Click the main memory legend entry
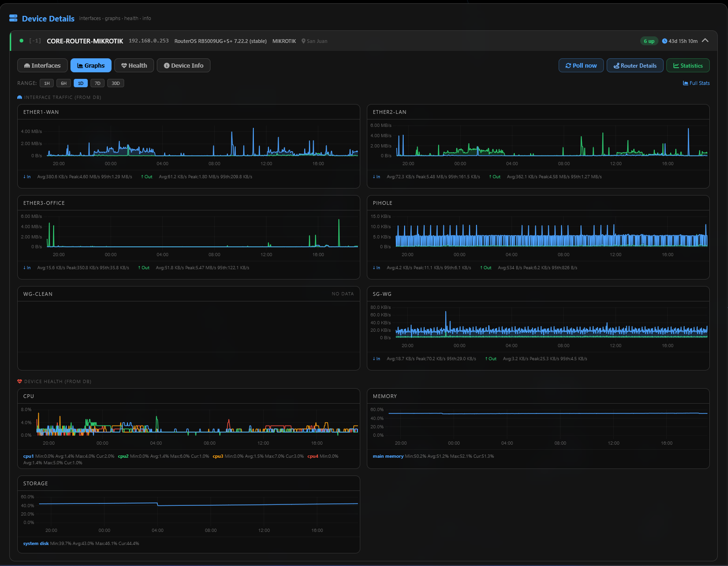The height and width of the screenshot is (566, 728). coord(388,456)
